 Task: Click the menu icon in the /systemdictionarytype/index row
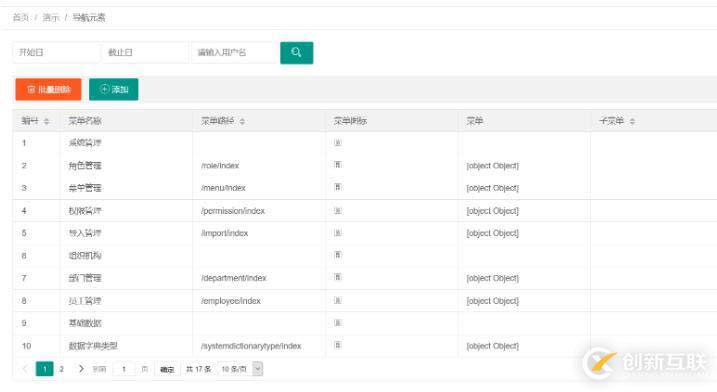337,345
